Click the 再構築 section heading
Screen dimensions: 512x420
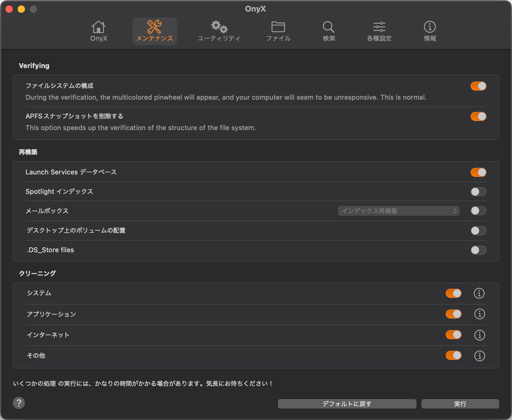(x=28, y=152)
